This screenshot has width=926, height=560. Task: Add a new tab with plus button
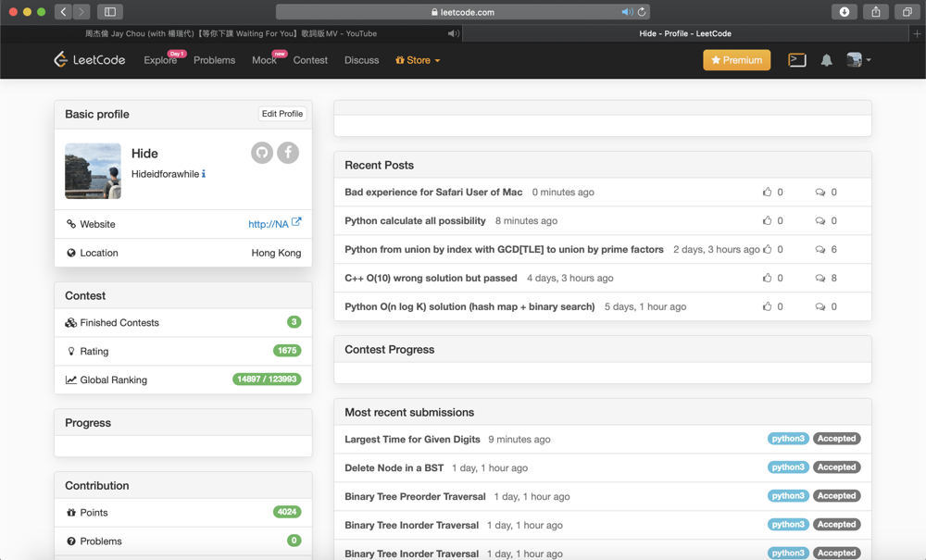tap(917, 33)
